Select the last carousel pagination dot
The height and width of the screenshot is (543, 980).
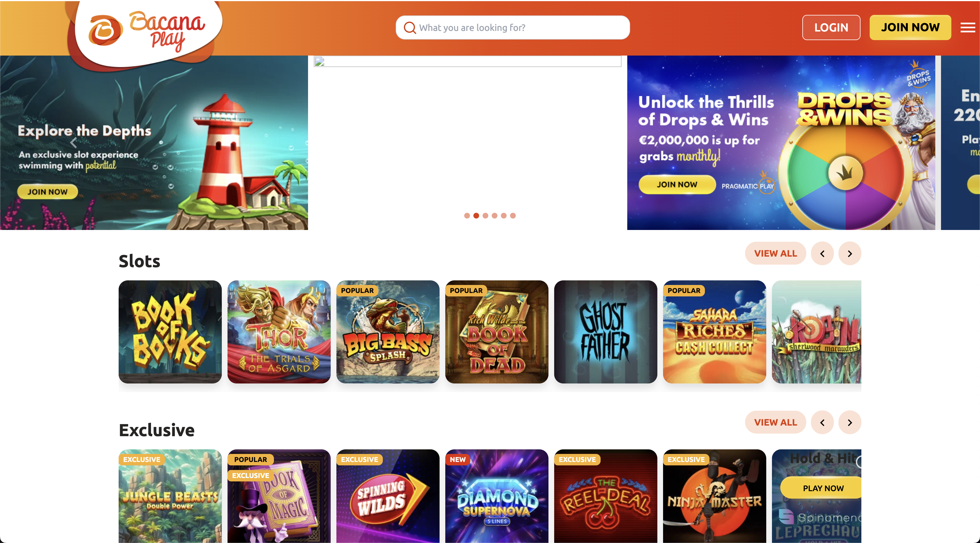click(513, 216)
